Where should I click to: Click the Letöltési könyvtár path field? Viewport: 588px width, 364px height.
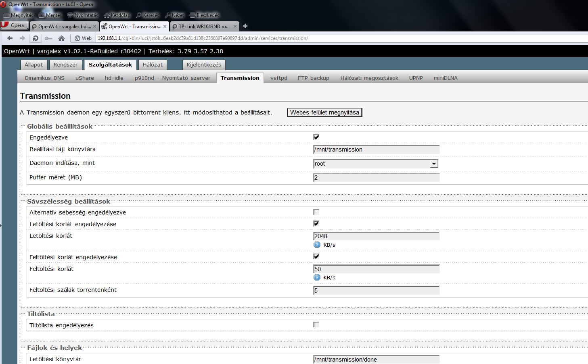point(376,360)
